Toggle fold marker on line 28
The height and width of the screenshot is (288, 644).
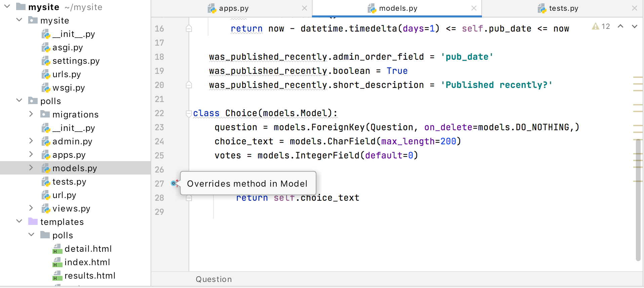tap(189, 198)
